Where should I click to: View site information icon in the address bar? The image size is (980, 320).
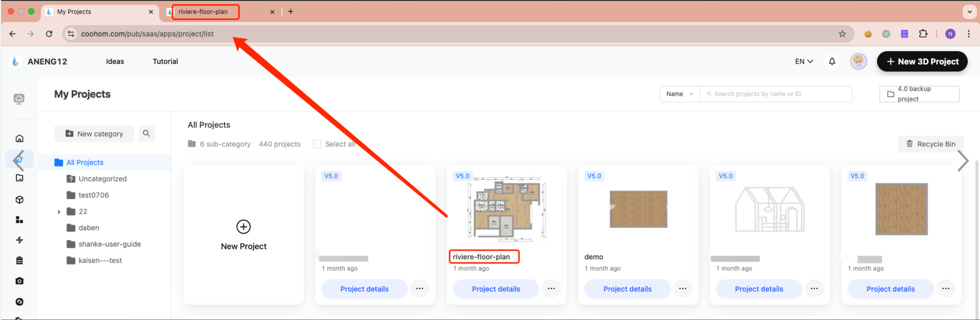coord(71,34)
